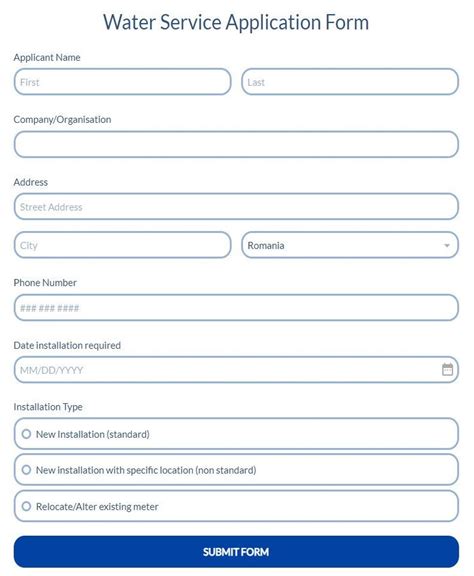Click the Company/Organisation text box
474x576 pixels.
(x=236, y=144)
